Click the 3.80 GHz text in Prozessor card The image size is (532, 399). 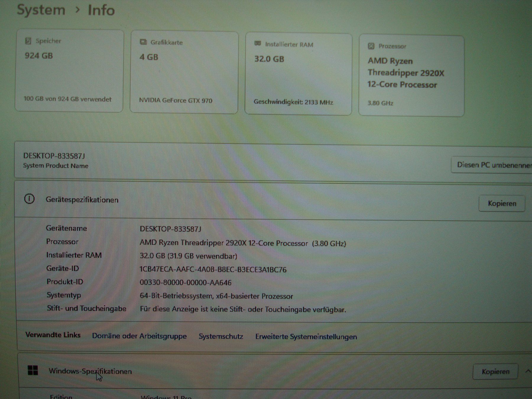380,103
